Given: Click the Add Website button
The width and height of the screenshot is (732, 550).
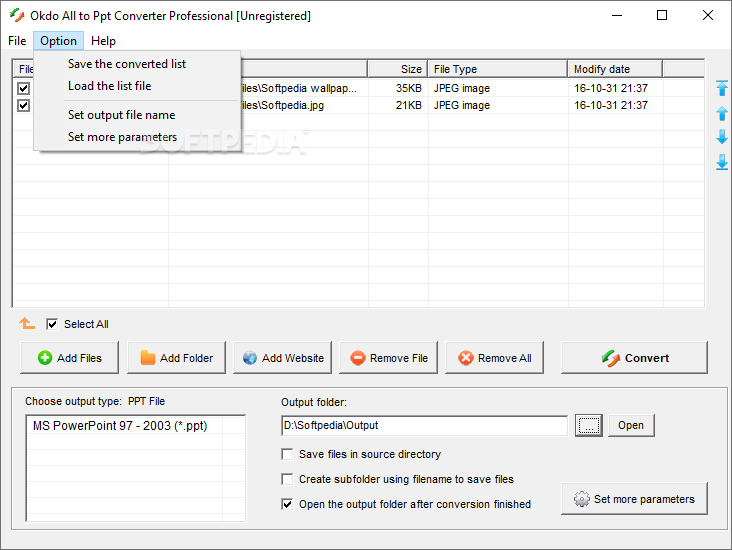Looking at the screenshot, I should tap(282, 358).
